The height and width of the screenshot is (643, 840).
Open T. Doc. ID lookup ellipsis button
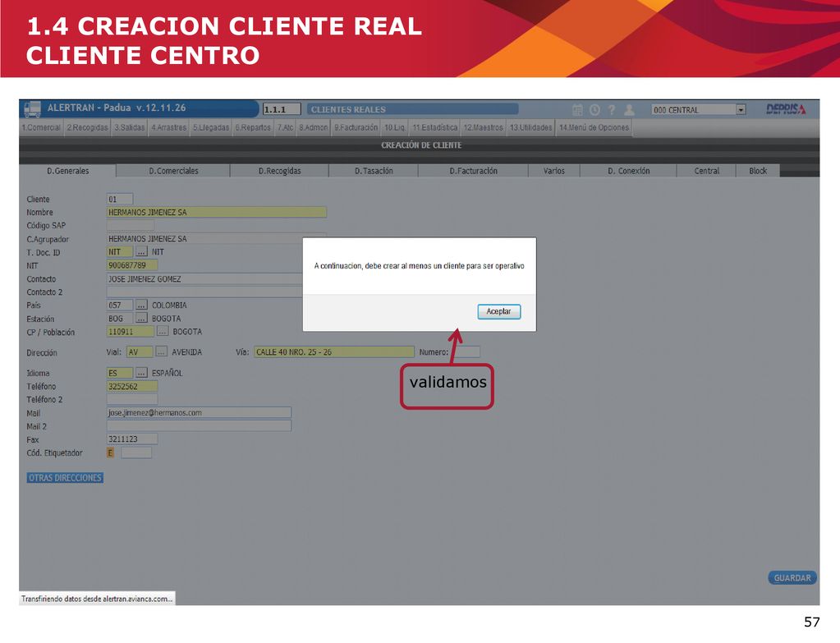(141, 252)
